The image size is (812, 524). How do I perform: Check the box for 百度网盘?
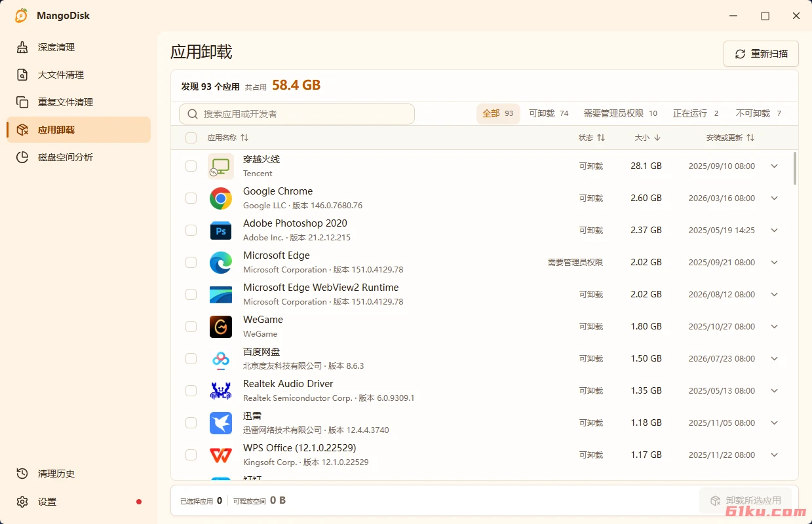click(x=191, y=359)
